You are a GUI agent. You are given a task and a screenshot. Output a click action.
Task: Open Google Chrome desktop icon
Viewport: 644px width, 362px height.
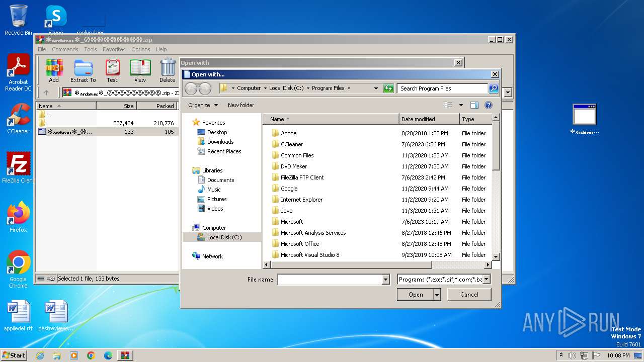point(18,269)
